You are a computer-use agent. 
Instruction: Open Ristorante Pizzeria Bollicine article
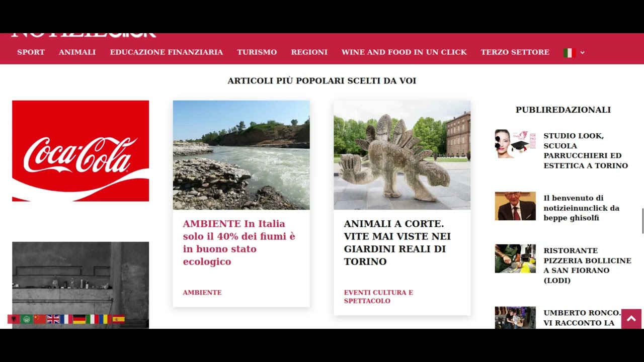coord(587,265)
